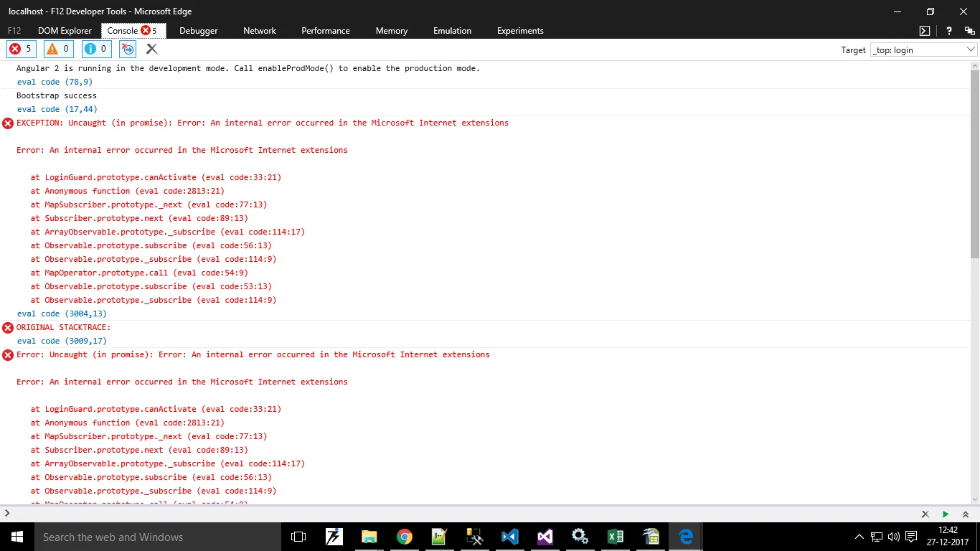Open the Windows Start menu
This screenshot has width=980, height=551.
tap(17, 537)
